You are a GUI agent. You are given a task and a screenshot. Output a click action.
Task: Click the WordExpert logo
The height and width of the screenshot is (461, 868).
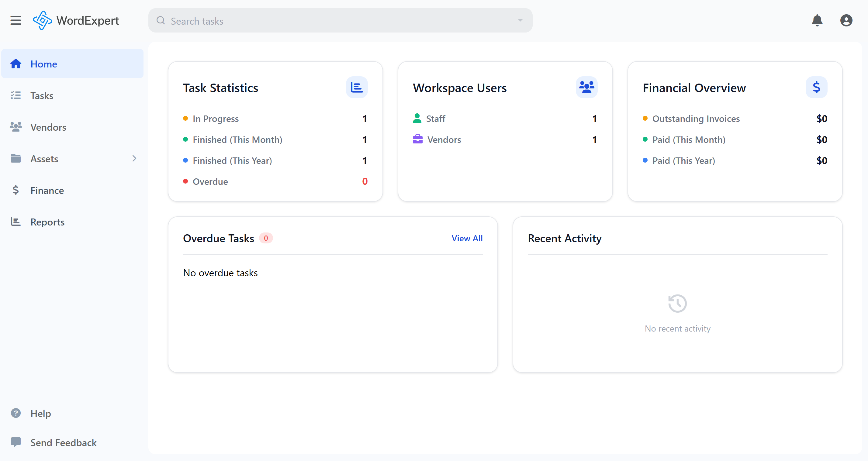(x=43, y=20)
